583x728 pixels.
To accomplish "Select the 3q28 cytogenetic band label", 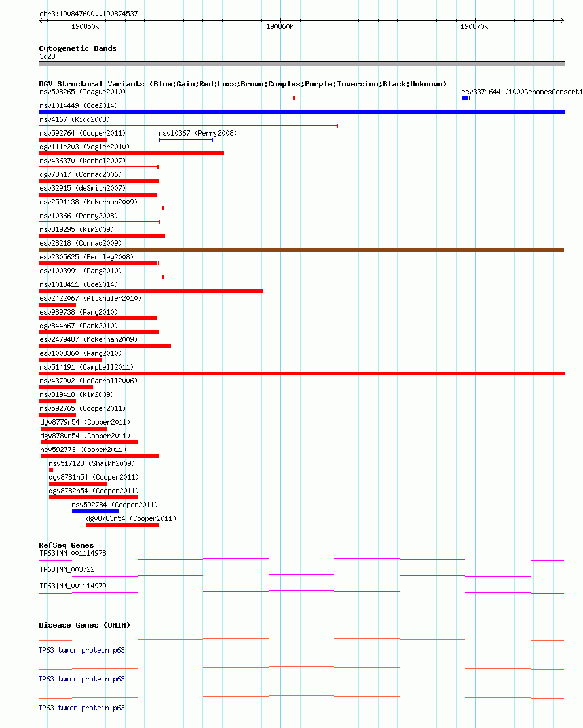I will point(47,56).
